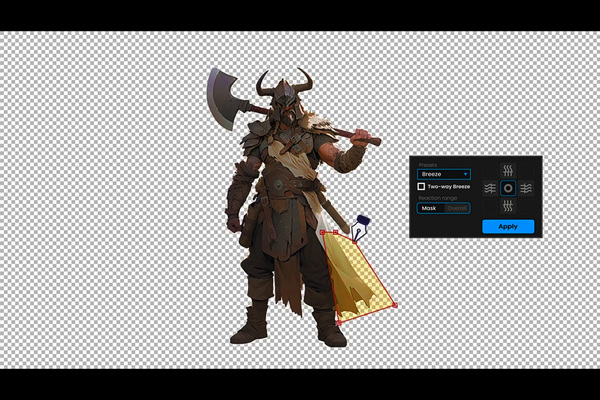Image resolution: width=600 pixels, height=400 pixels.
Task: Select the downward wind direction icon
Action: coord(508,206)
